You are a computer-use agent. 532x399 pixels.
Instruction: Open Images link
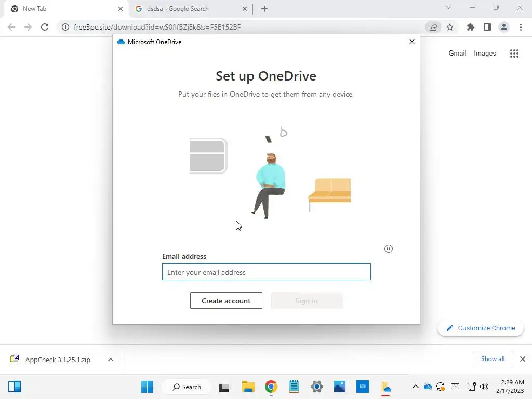[485, 54]
